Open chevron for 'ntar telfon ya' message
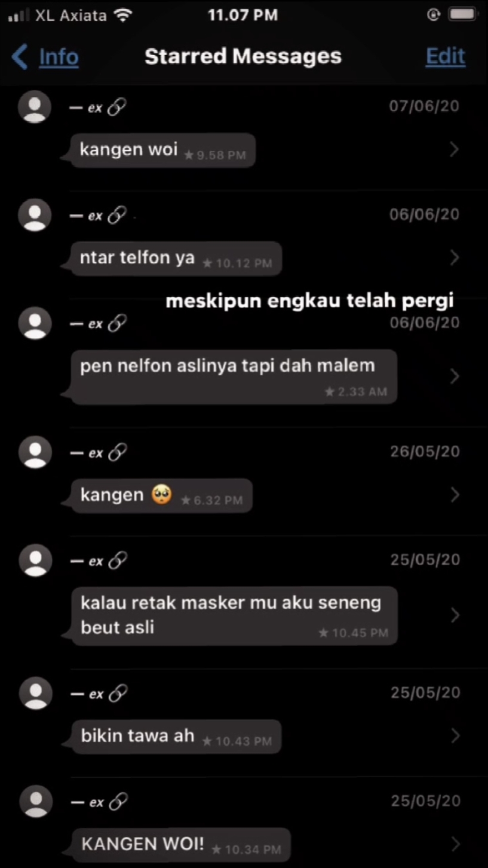The height and width of the screenshot is (868, 488). tap(454, 257)
